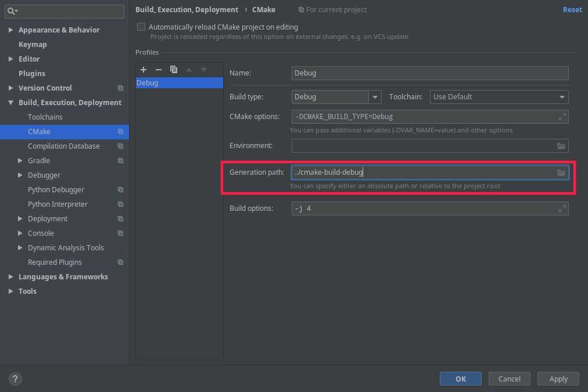Screen dimensions: 588x392
Task: Open the Toolchain dropdown
Action: click(x=562, y=97)
